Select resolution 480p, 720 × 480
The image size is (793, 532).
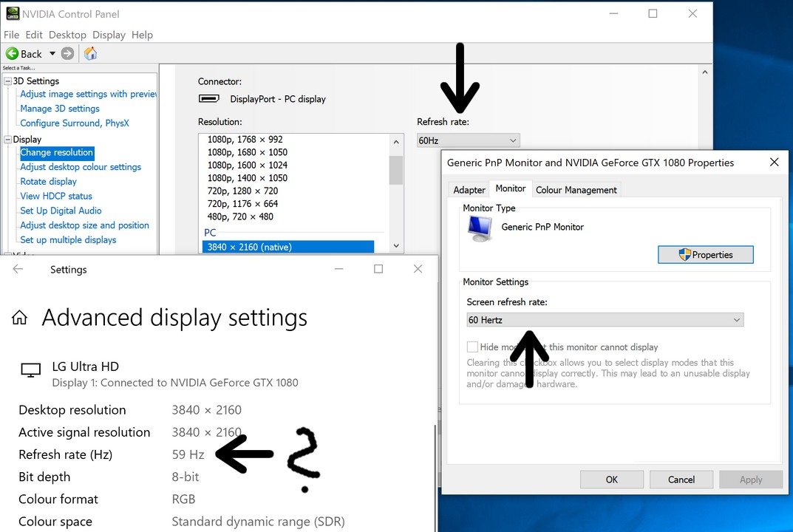(x=240, y=217)
